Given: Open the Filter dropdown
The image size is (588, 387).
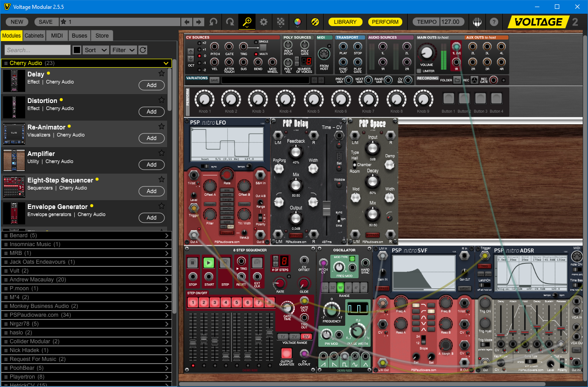Looking at the screenshot, I should click(x=123, y=50).
